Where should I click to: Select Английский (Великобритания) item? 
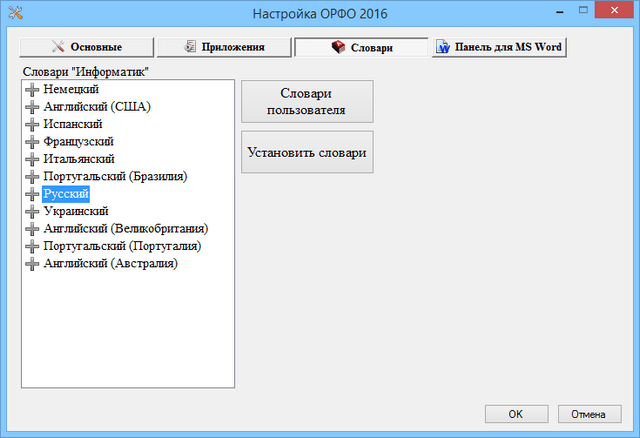pyautogui.click(x=125, y=229)
